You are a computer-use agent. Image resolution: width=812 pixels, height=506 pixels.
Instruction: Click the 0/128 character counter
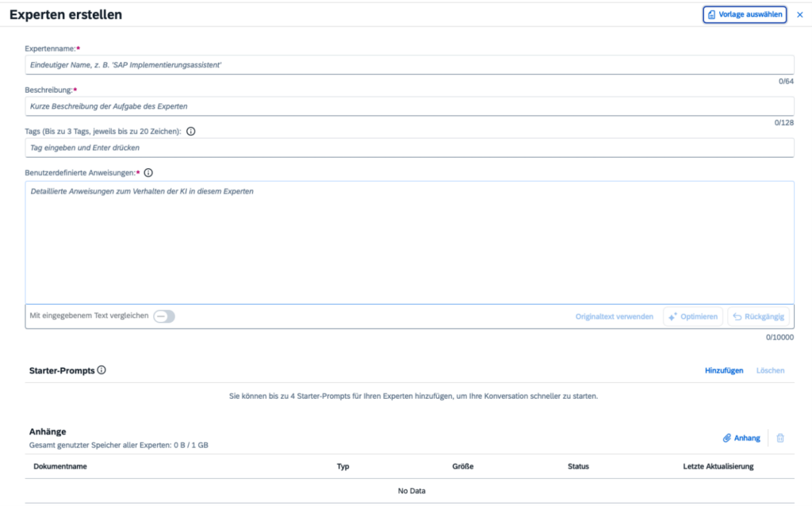point(784,123)
